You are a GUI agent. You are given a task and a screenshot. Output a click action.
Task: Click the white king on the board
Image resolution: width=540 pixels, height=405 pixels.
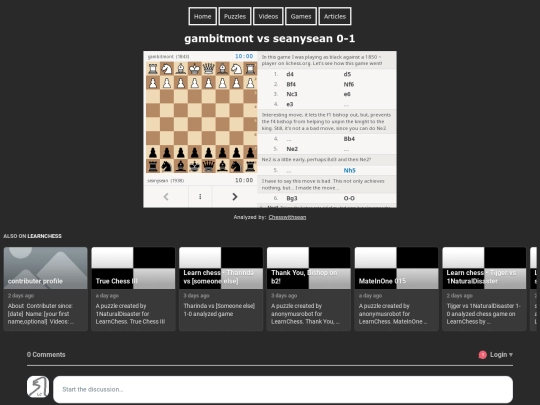point(195,69)
